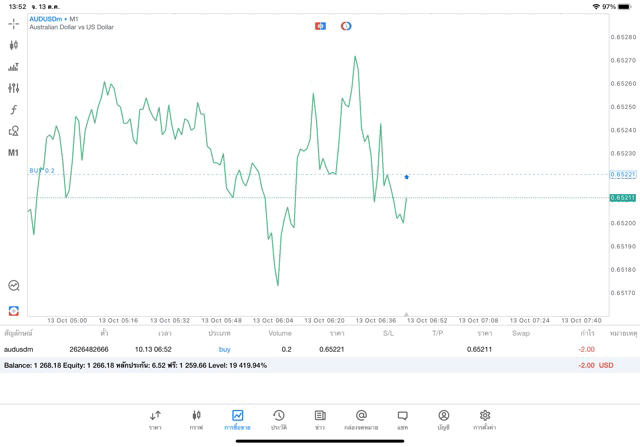
Task: Open the ข่าว news tab
Action: [x=320, y=419]
